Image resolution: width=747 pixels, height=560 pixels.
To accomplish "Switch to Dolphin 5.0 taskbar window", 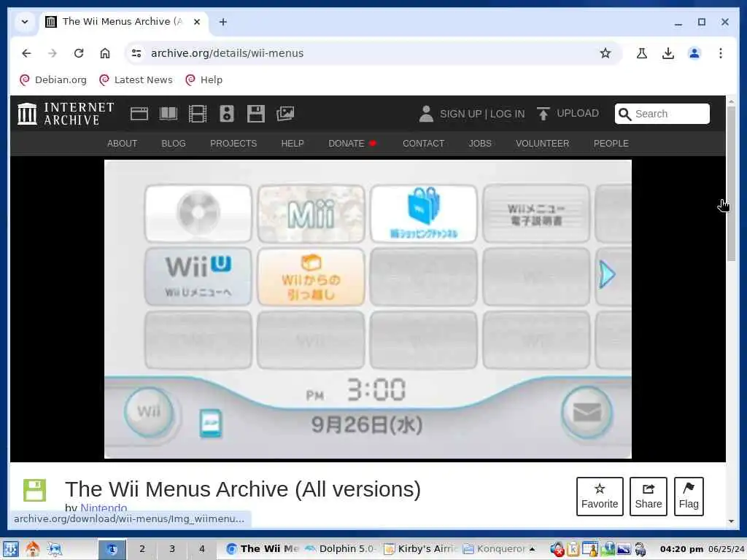I will (x=341, y=549).
